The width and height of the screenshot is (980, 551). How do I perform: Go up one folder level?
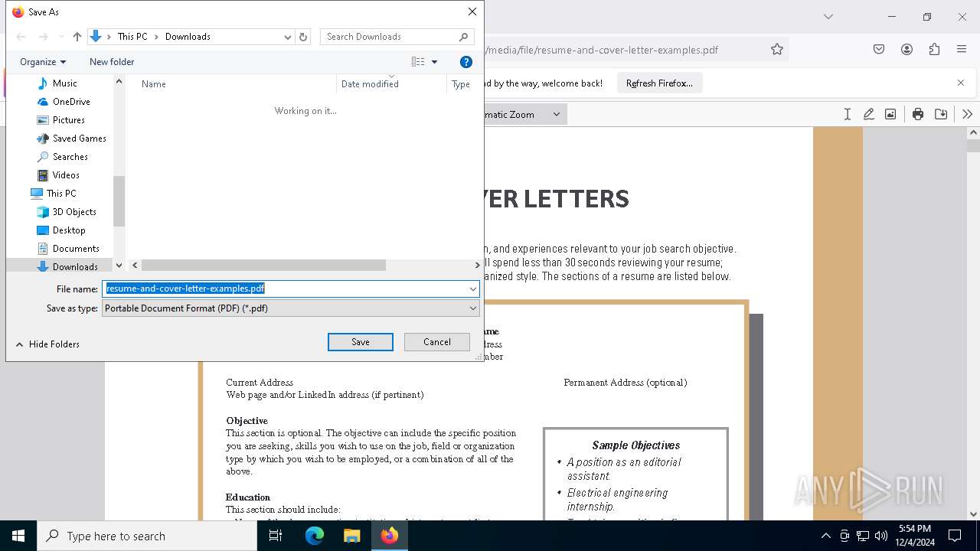(77, 37)
